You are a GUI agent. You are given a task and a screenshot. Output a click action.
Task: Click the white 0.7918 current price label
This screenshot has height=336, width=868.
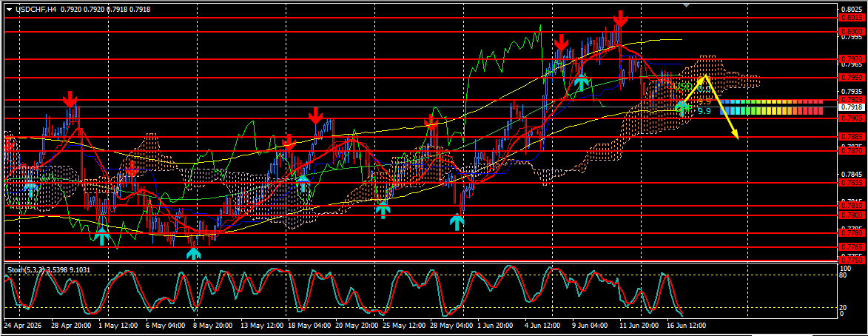click(x=852, y=107)
